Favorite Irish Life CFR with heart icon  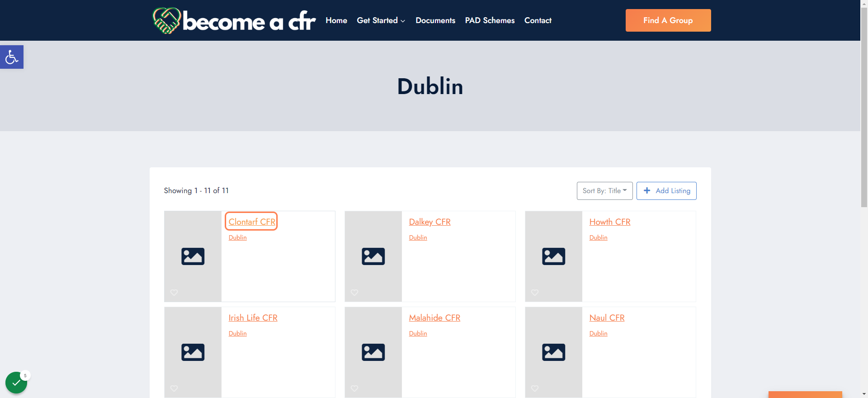(x=174, y=389)
